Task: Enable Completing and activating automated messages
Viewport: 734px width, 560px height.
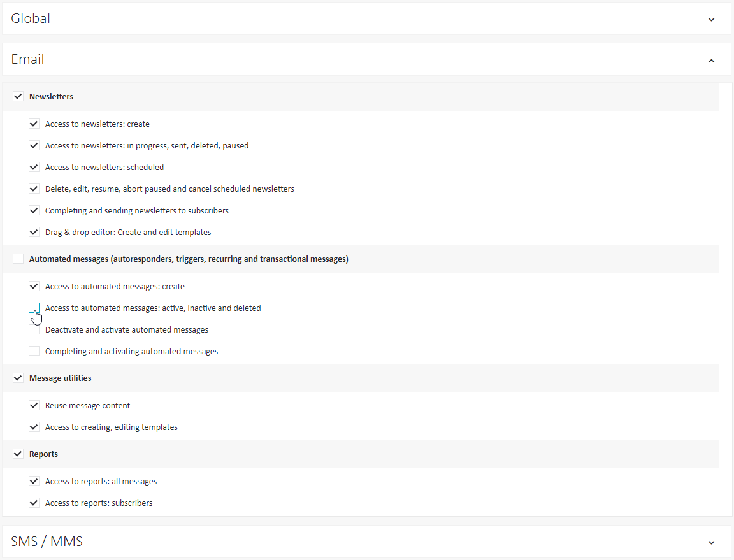Action: [x=34, y=351]
